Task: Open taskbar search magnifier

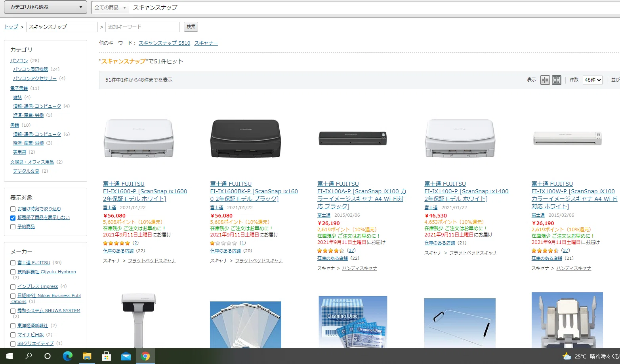Action: click(x=29, y=356)
